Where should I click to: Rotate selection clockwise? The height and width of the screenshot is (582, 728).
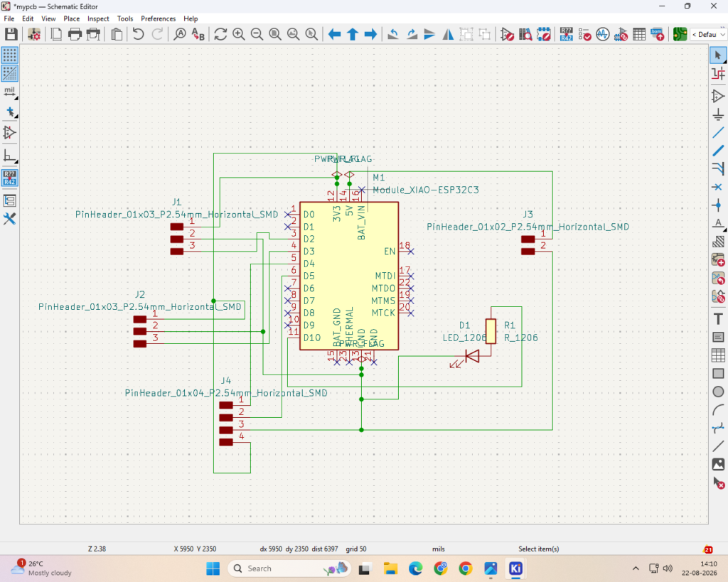point(412,34)
